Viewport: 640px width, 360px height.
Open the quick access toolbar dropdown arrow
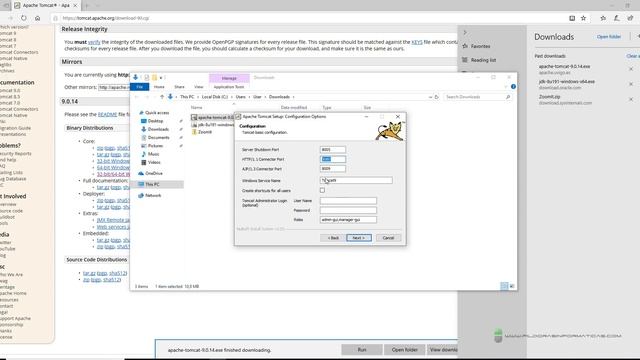coord(161,78)
